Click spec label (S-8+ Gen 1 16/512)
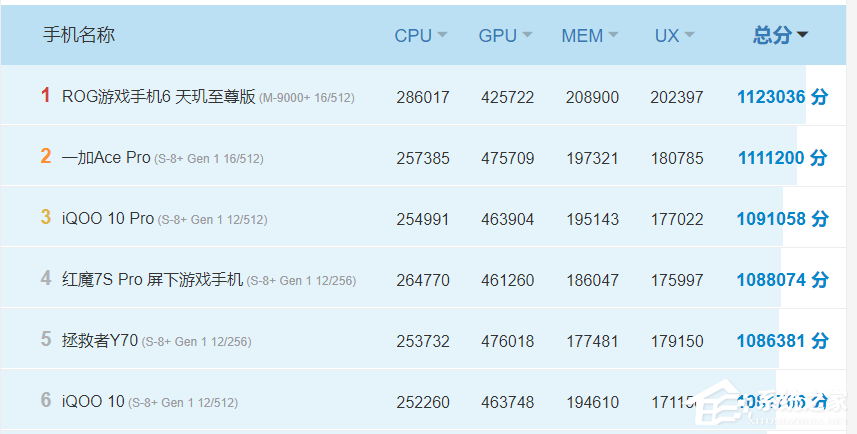This screenshot has height=434, width=857. click(x=209, y=159)
